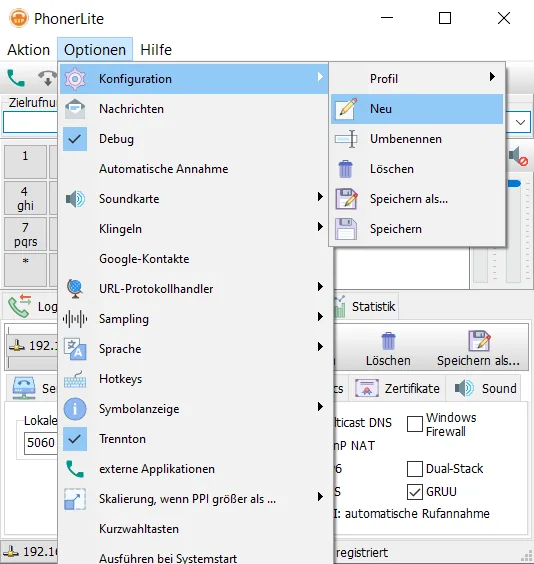Dial keypad digit 1
534x564 pixels.
pyautogui.click(x=25, y=161)
